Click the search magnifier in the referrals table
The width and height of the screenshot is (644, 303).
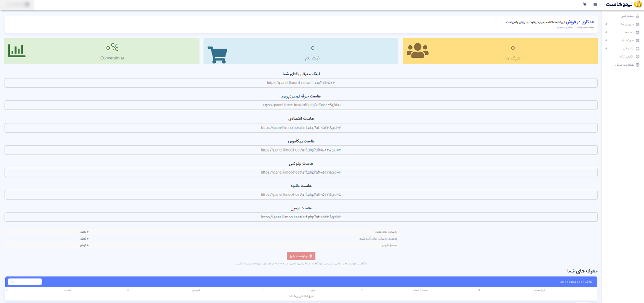(12, 282)
